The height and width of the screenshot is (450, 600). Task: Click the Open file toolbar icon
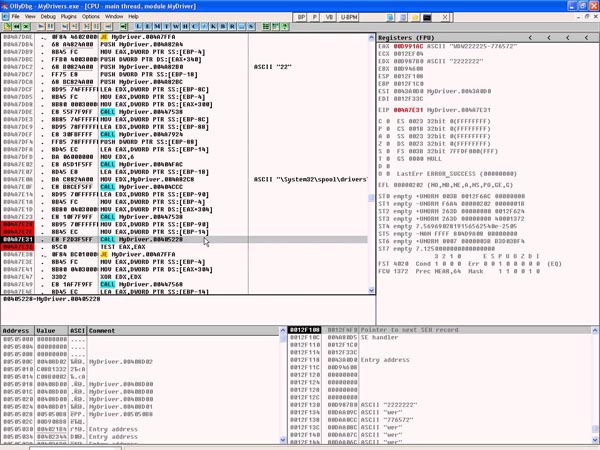(x=6, y=27)
